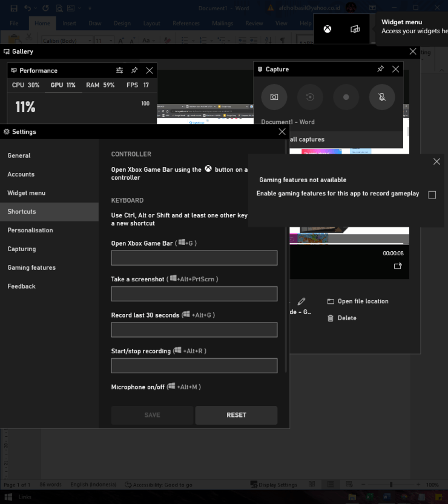The width and height of the screenshot is (448, 504).
Task: Open Accounts settings section
Action: 49,174
